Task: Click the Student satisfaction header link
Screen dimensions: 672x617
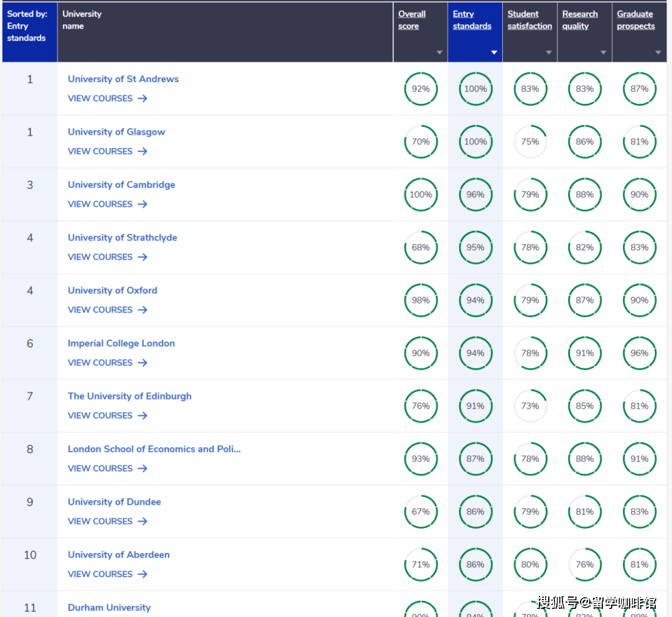Action: pyautogui.click(x=530, y=20)
